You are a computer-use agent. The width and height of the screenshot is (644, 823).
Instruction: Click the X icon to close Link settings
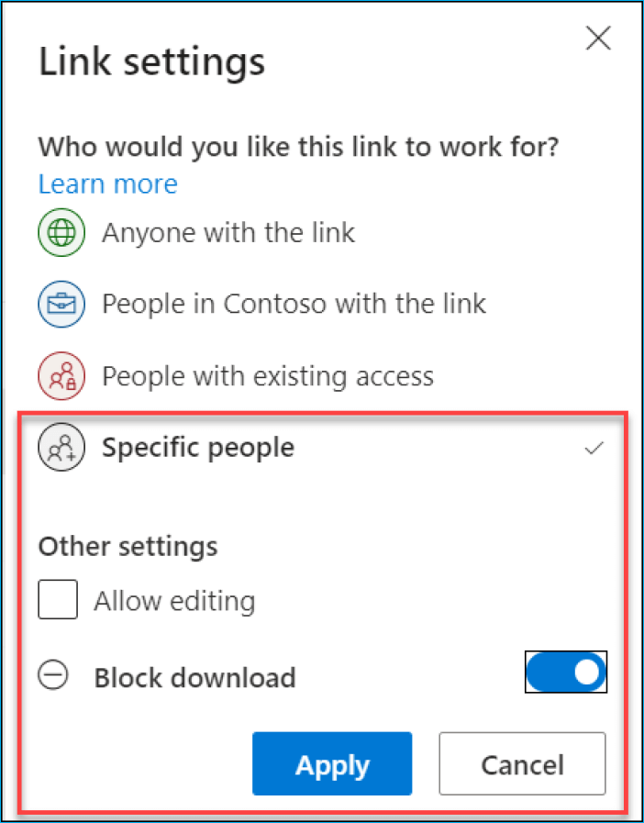598,39
